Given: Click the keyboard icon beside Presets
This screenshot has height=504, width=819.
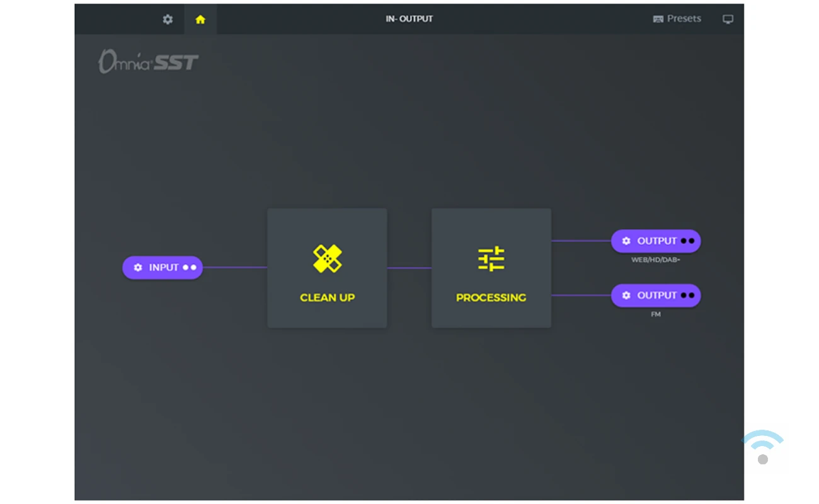Looking at the screenshot, I should coord(658,19).
